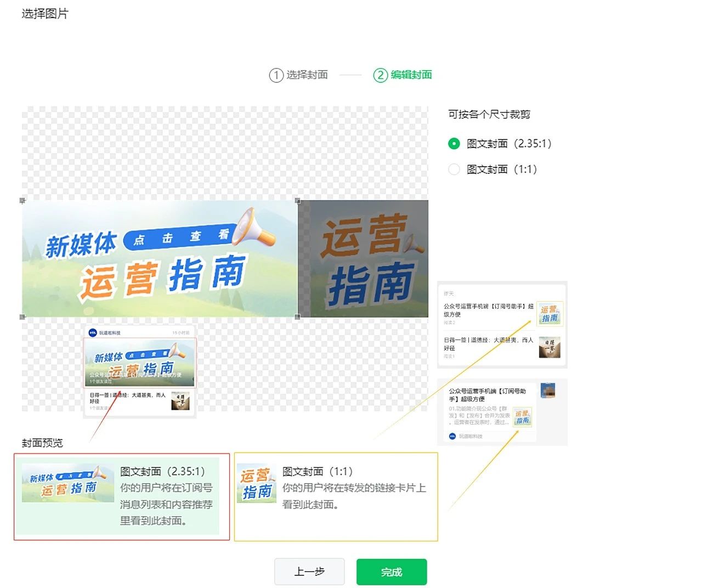
Task: Click the square 运营指南 thumbnail in 封面预览
Action: (257, 483)
